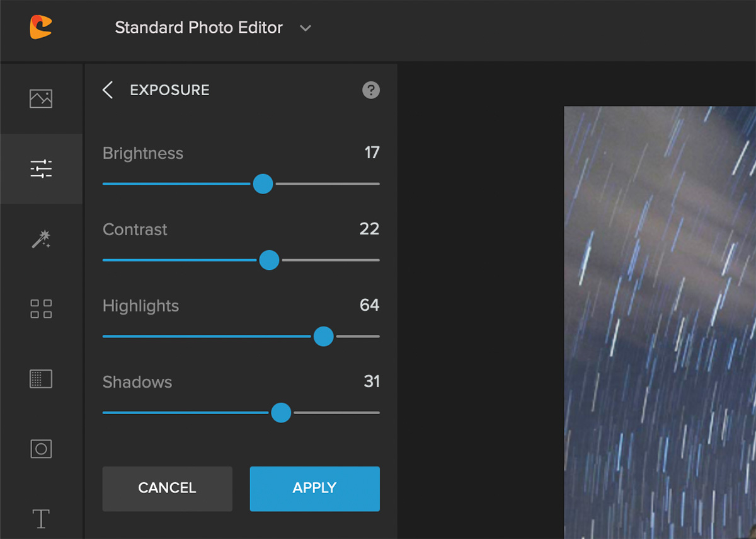Select the Text tool icon
Screen dimensions: 756x539
point(41,519)
